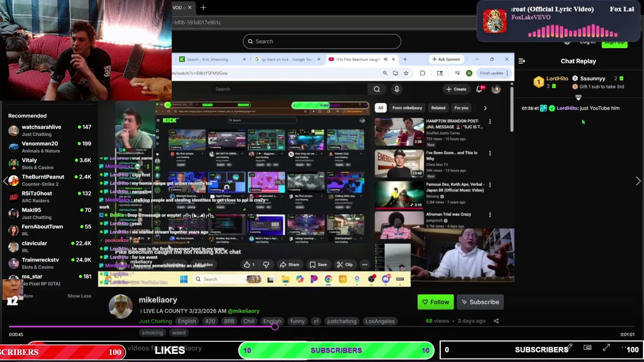Click Save on the YouTube video
This screenshot has height=362, width=644.
[318, 264]
